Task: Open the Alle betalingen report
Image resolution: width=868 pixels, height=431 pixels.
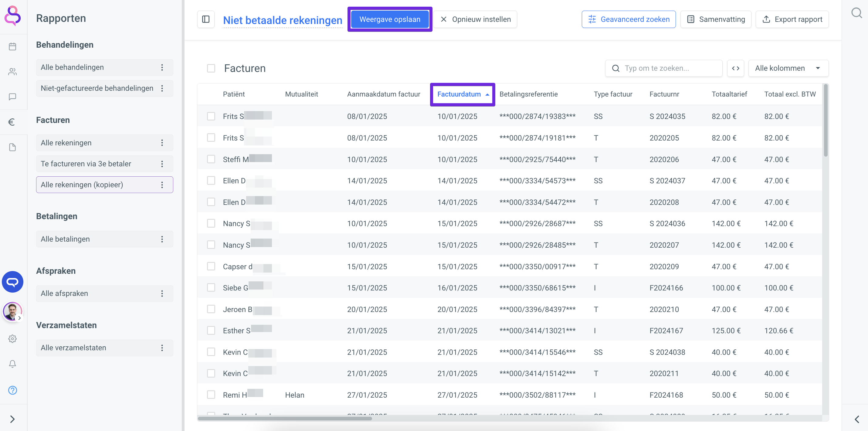Action: 104,239
